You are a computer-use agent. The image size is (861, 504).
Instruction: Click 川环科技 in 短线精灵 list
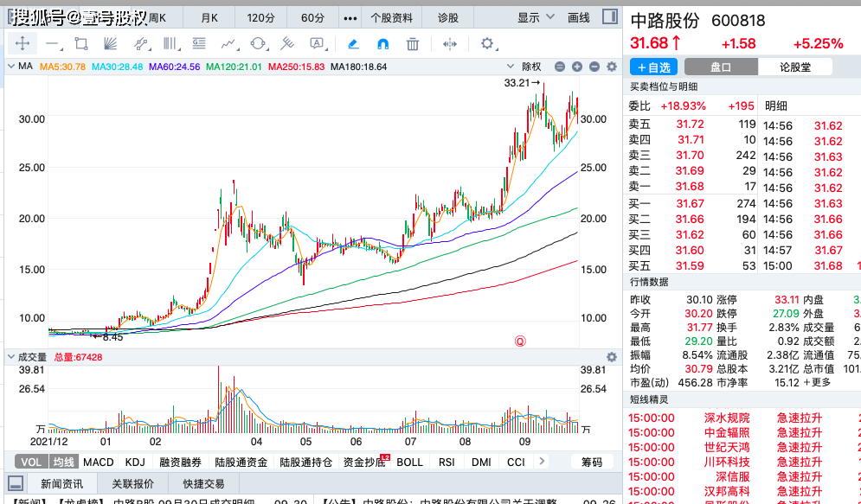pos(727,462)
